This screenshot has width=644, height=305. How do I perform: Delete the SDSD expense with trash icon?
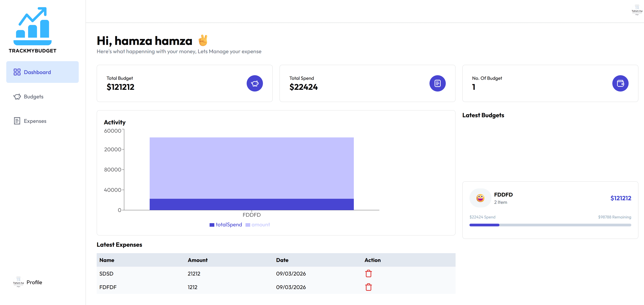[x=368, y=273]
